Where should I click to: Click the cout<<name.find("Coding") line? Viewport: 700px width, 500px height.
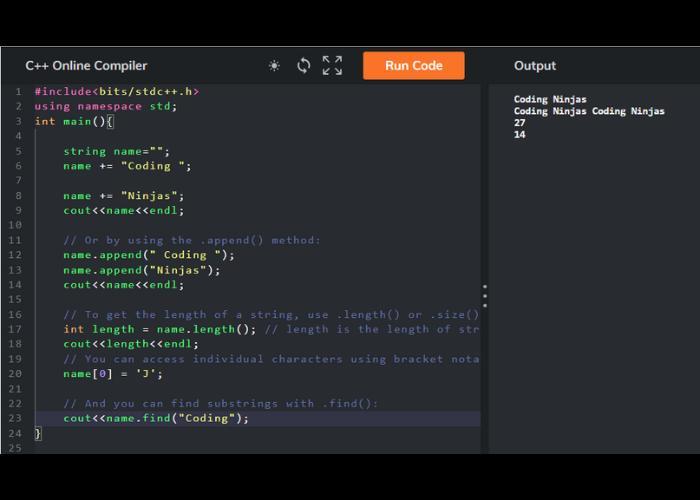click(x=156, y=418)
